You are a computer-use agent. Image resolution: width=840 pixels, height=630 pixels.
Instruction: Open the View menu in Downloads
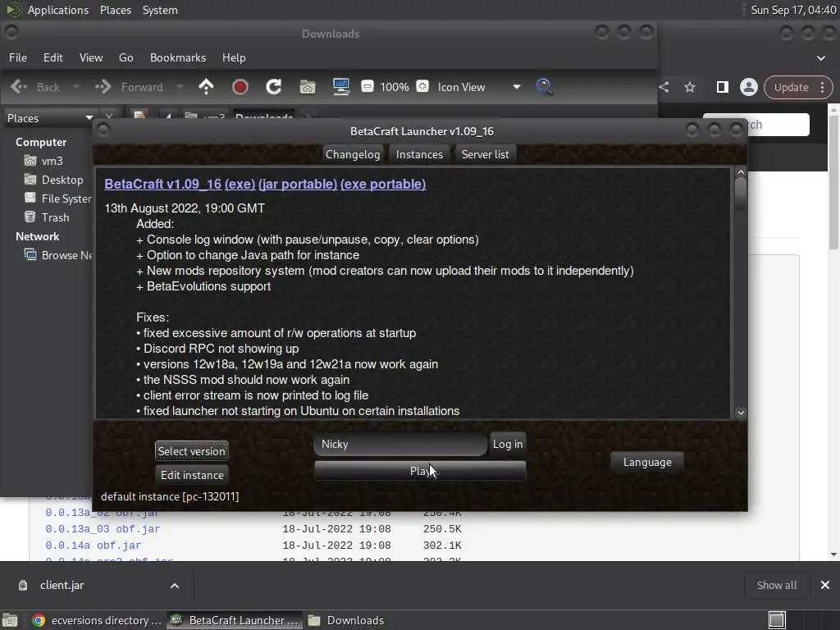tap(91, 57)
